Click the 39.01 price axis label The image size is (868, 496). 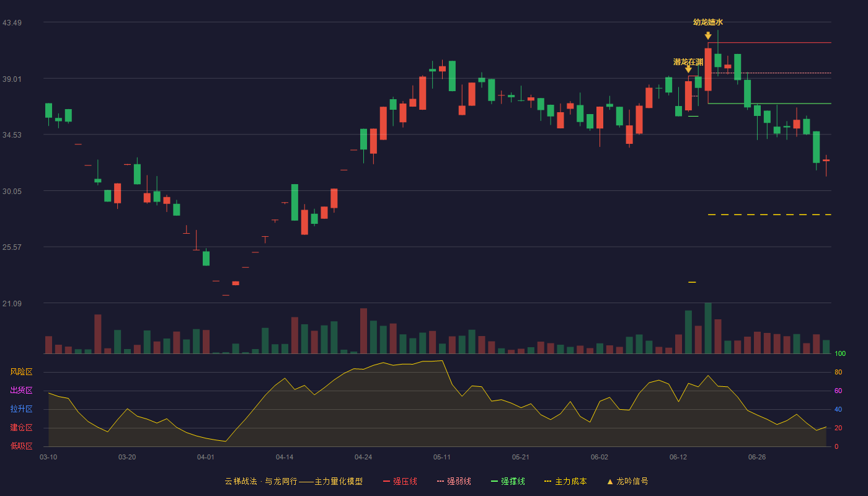point(12,79)
